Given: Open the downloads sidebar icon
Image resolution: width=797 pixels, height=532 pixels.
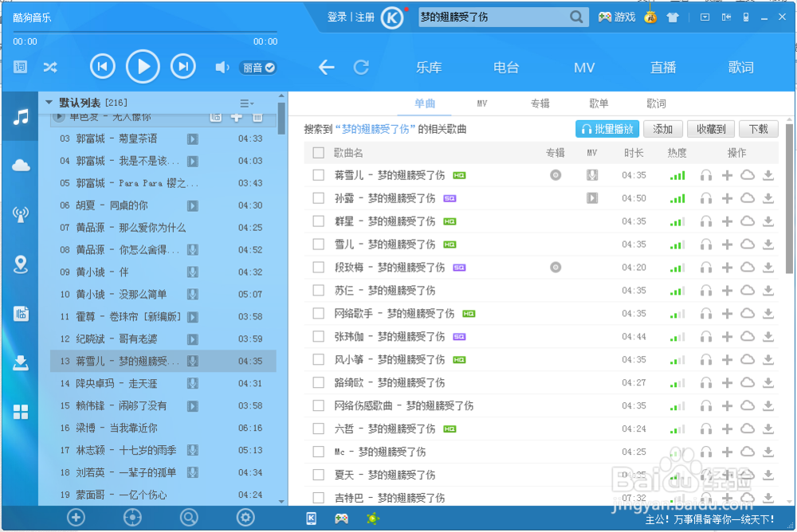Looking at the screenshot, I should click(20, 362).
